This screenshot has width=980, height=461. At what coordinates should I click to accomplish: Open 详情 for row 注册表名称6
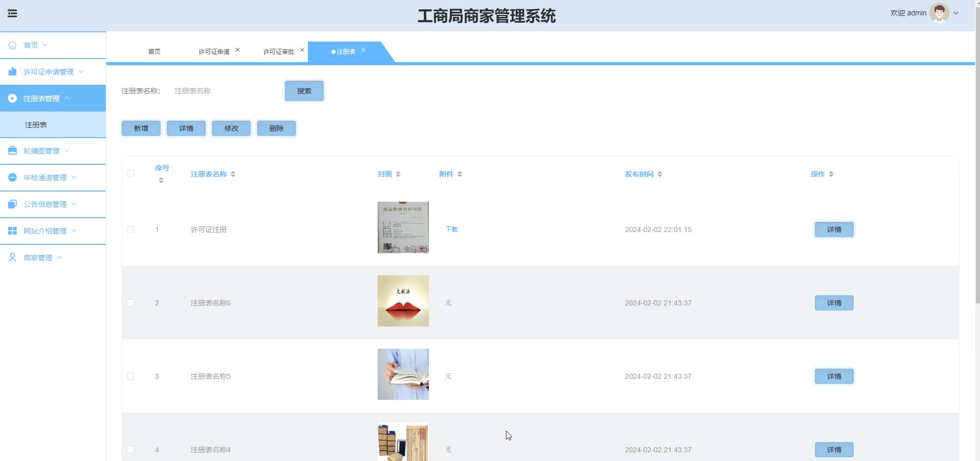834,303
